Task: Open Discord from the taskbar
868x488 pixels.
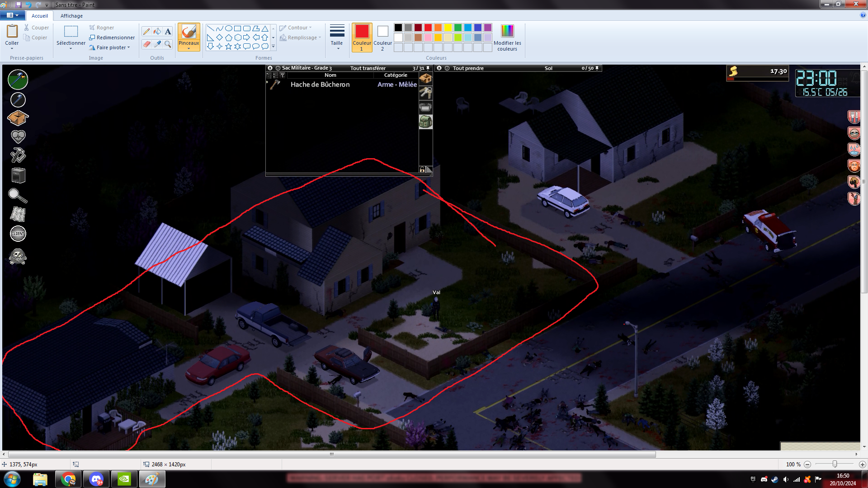Action: [96, 479]
